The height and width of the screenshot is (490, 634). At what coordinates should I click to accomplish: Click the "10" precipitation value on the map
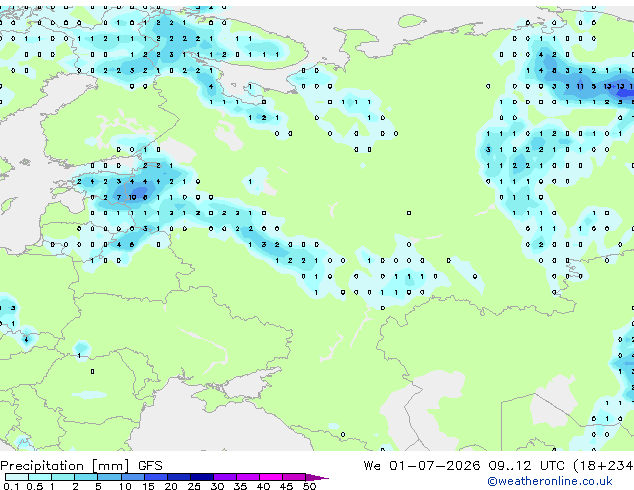click(132, 197)
